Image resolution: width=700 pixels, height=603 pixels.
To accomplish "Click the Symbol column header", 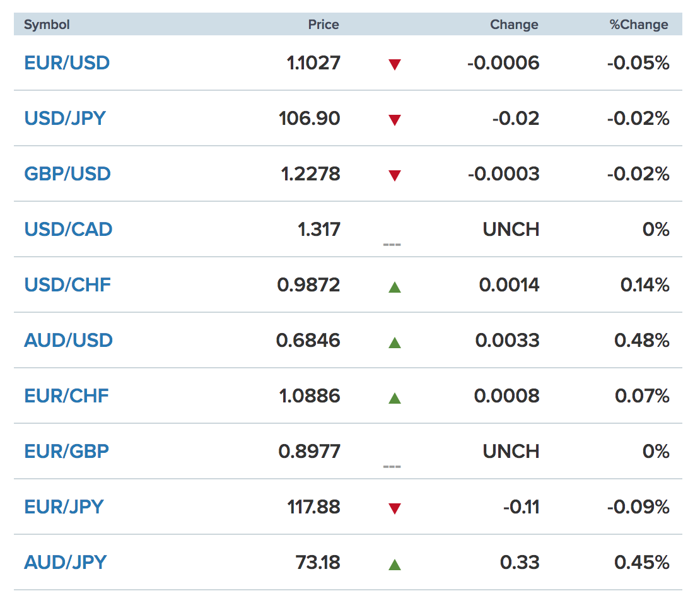I will coord(47,25).
